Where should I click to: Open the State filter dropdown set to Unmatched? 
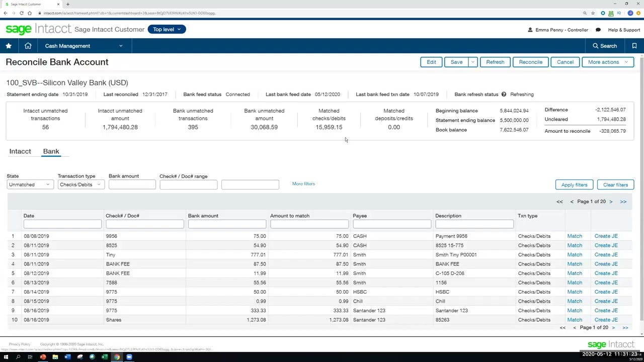[30, 185]
